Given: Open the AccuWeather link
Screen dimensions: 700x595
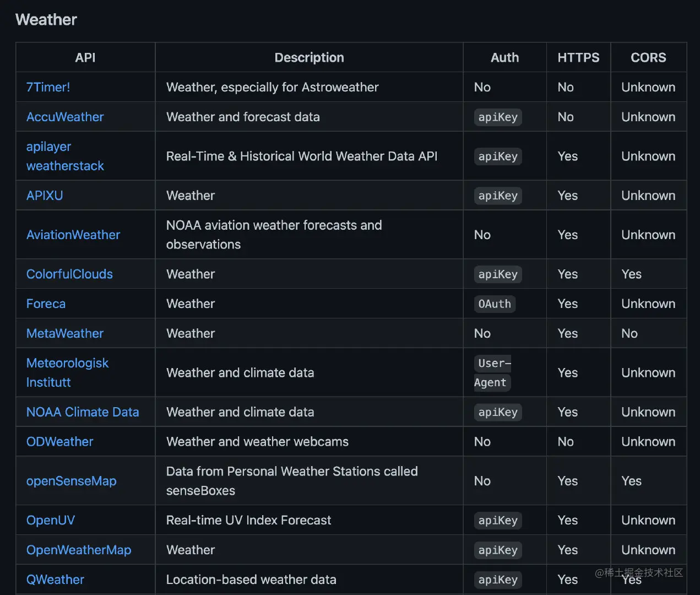Looking at the screenshot, I should [x=65, y=117].
